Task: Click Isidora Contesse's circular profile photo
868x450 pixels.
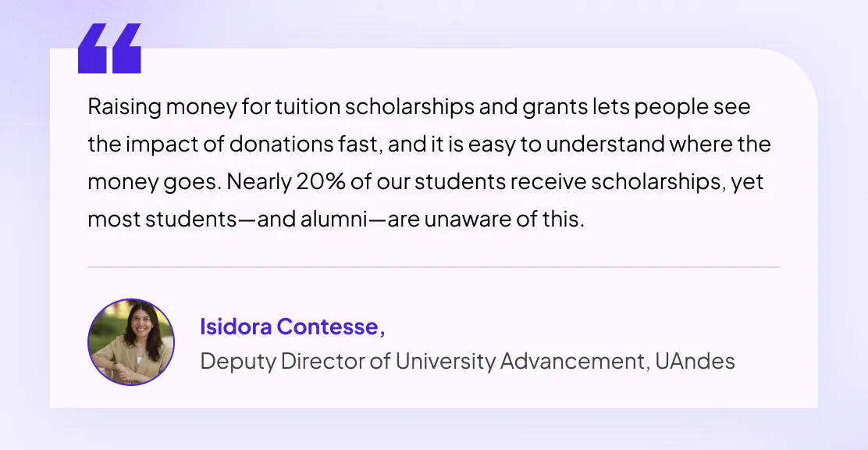Action: 131,342
